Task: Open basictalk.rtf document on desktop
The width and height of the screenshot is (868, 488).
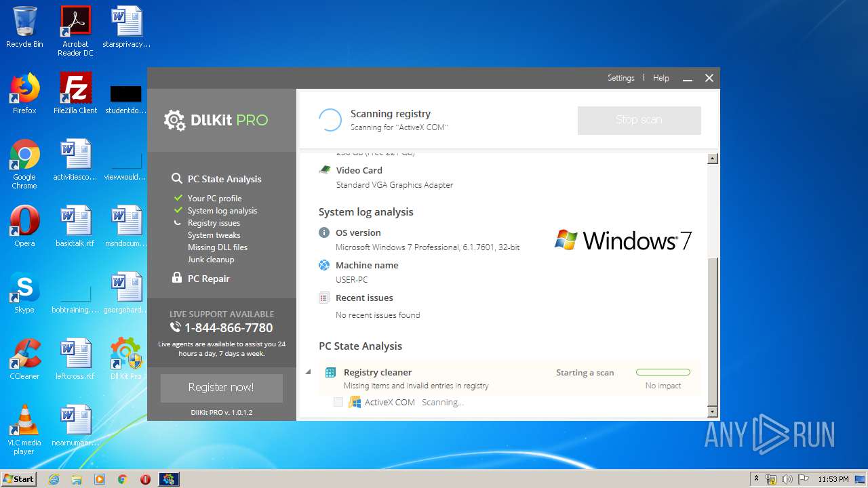Action: 75,226
